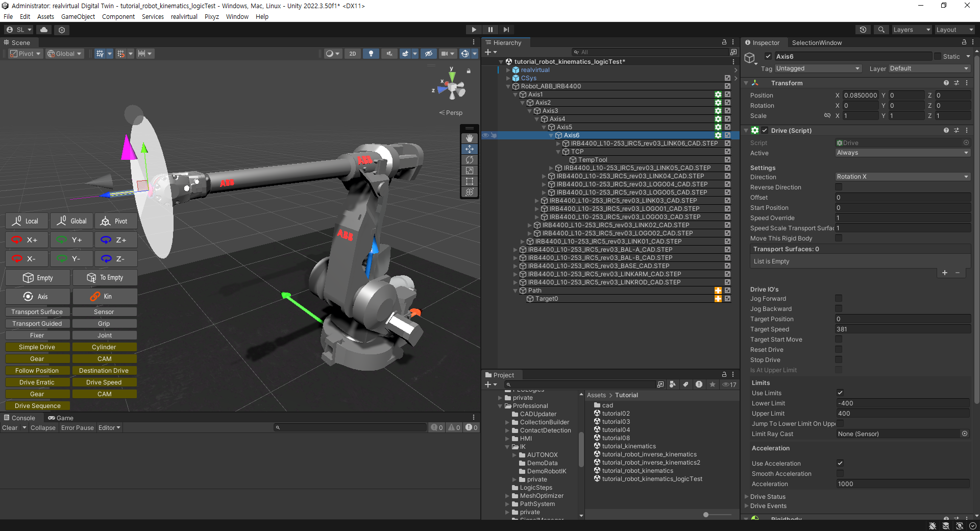This screenshot has height=531, width=980.
Task: Enable the Static checkbox
Action: click(938, 57)
